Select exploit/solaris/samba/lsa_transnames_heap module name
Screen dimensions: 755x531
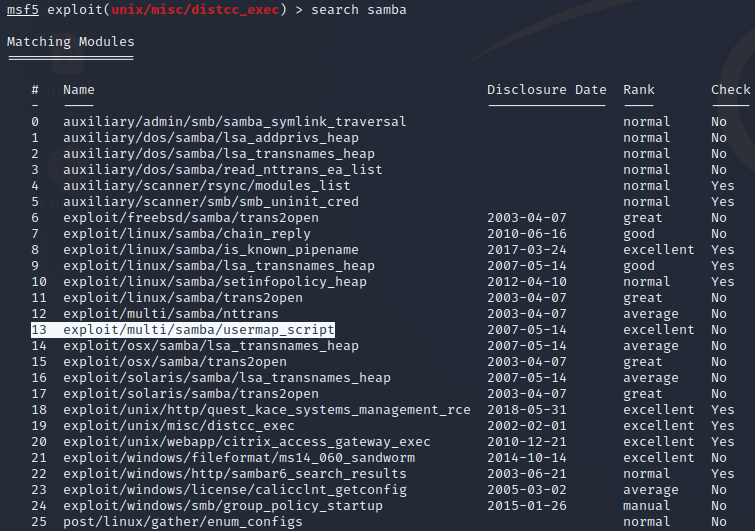(227, 377)
